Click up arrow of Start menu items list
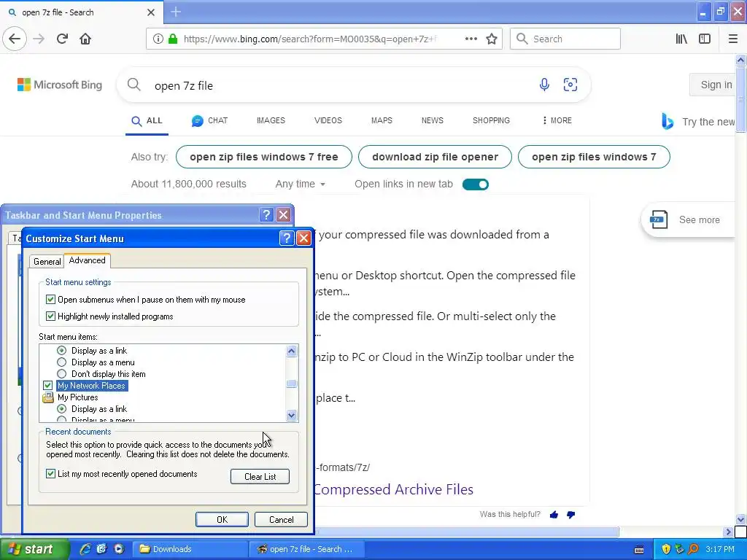Screen dimensions: 747x560 (x=292, y=351)
